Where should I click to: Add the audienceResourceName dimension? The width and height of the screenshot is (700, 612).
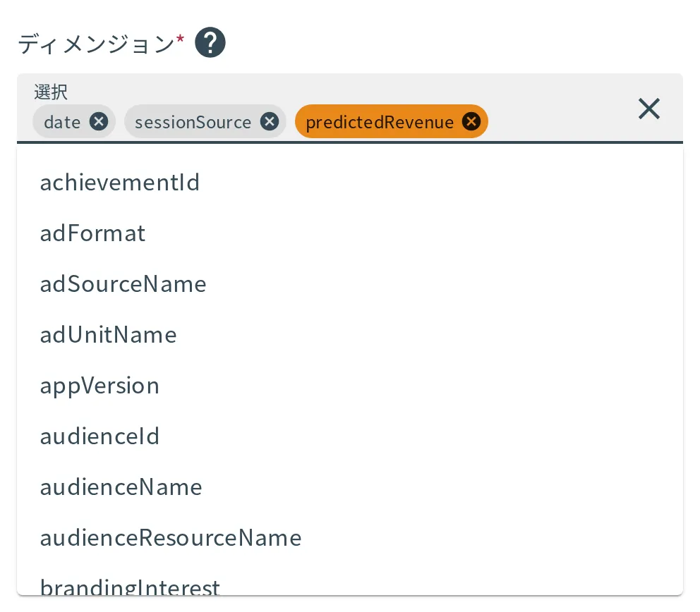(x=350, y=538)
